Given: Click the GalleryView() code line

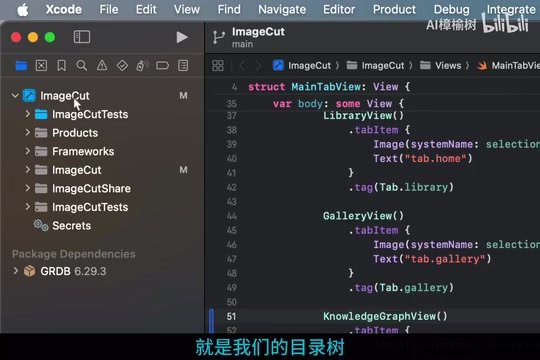Looking at the screenshot, I should 363,216.
